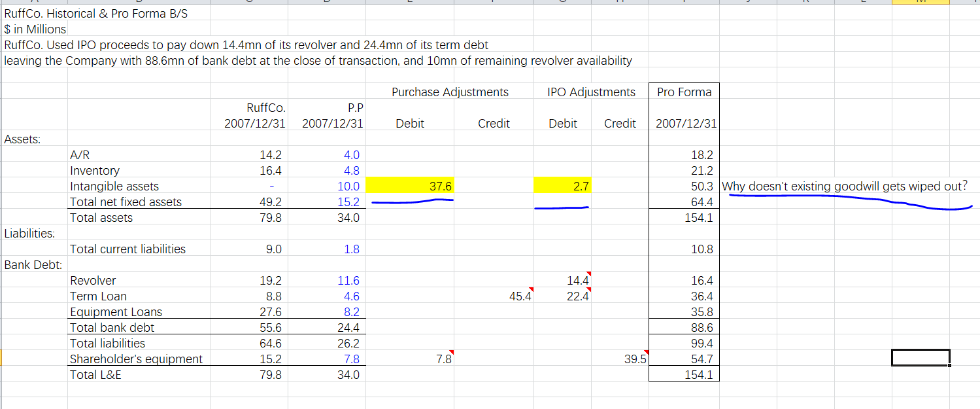Click Pro Forma Intangible assets value 50.3
Viewport: 980px width, 409px height.
pos(701,186)
